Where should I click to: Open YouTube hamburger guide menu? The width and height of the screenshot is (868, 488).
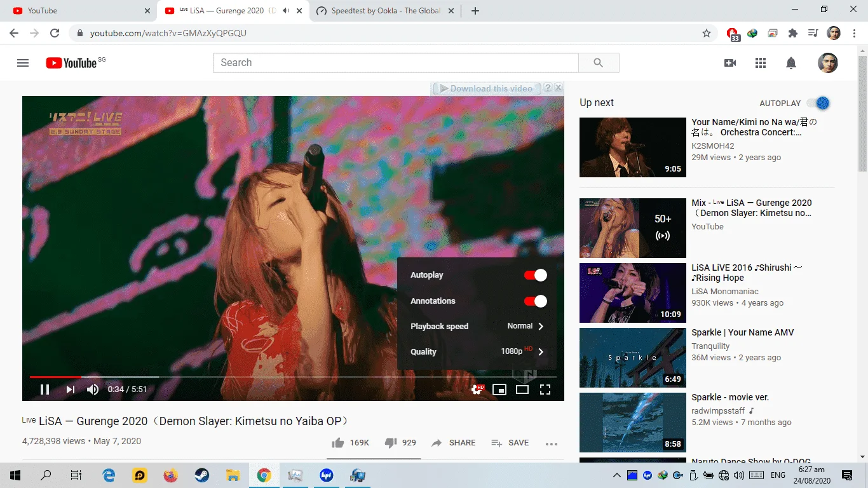(23, 63)
